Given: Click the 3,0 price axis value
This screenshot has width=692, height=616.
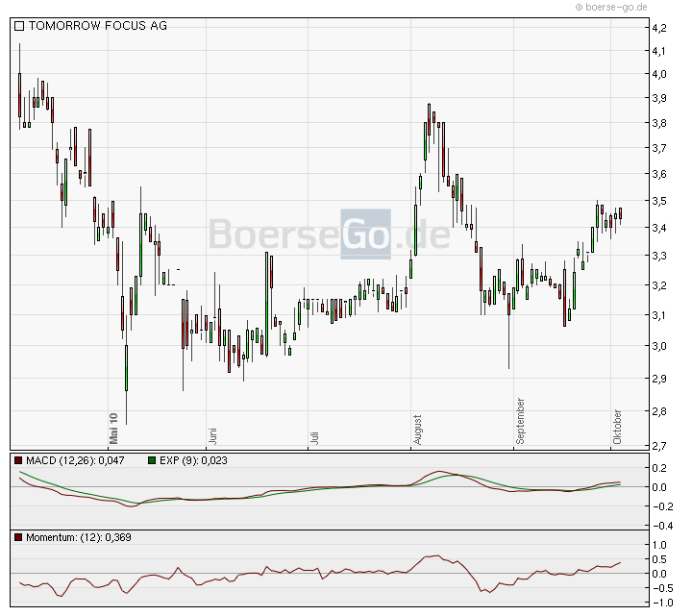Looking at the screenshot, I should tap(659, 346).
